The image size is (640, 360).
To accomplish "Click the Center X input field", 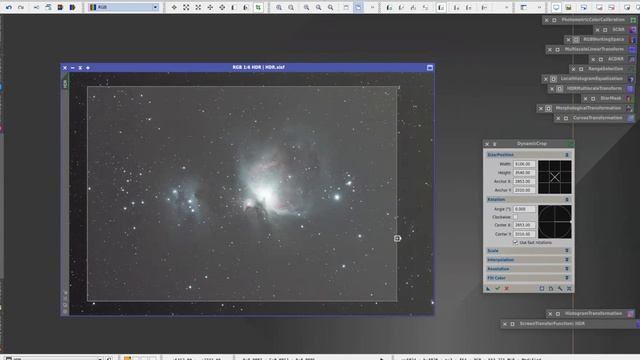I will click(x=524, y=225).
